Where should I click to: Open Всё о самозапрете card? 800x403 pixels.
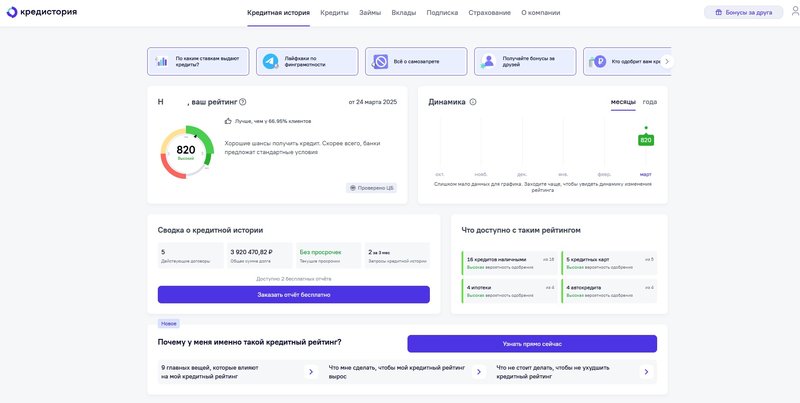pos(416,62)
